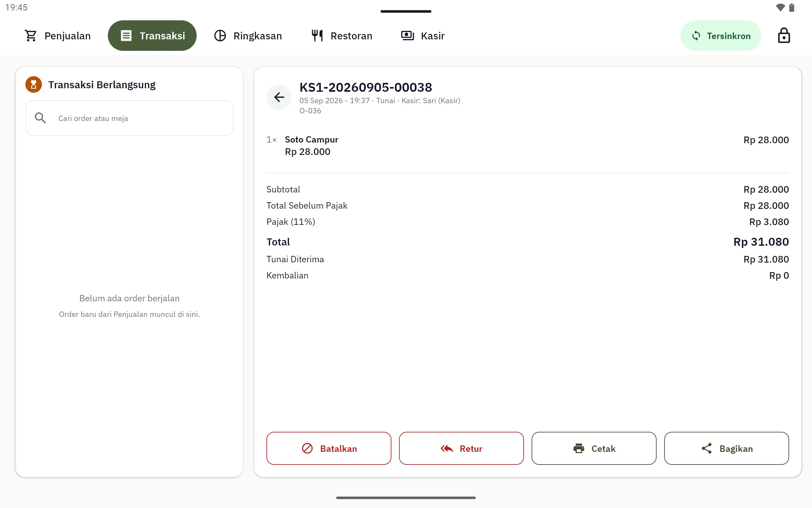Image resolution: width=812 pixels, height=508 pixels.
Task: Click the tax value Rp 3.080
Action: pyautogui.click(x=769, y=222)
